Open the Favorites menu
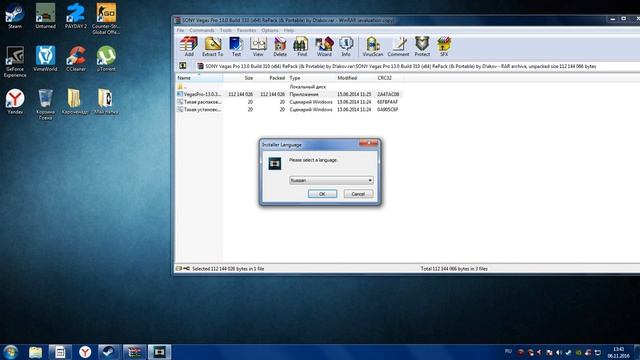The height and width of the screenshot is (360, 640). (247, 30)
